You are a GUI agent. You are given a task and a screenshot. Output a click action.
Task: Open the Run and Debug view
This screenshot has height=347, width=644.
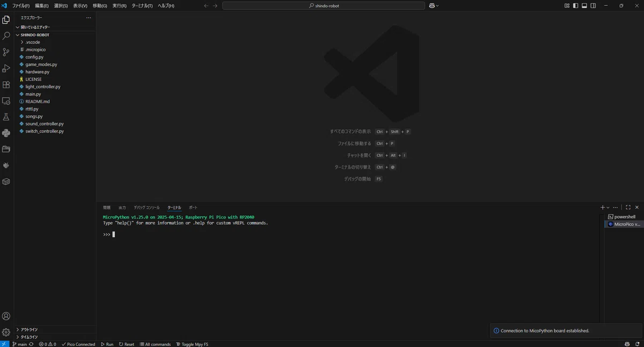pyautogui.click(x=6, y=68)
